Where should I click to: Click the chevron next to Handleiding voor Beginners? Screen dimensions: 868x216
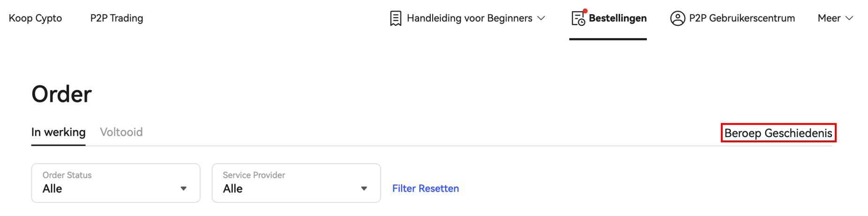541,18
